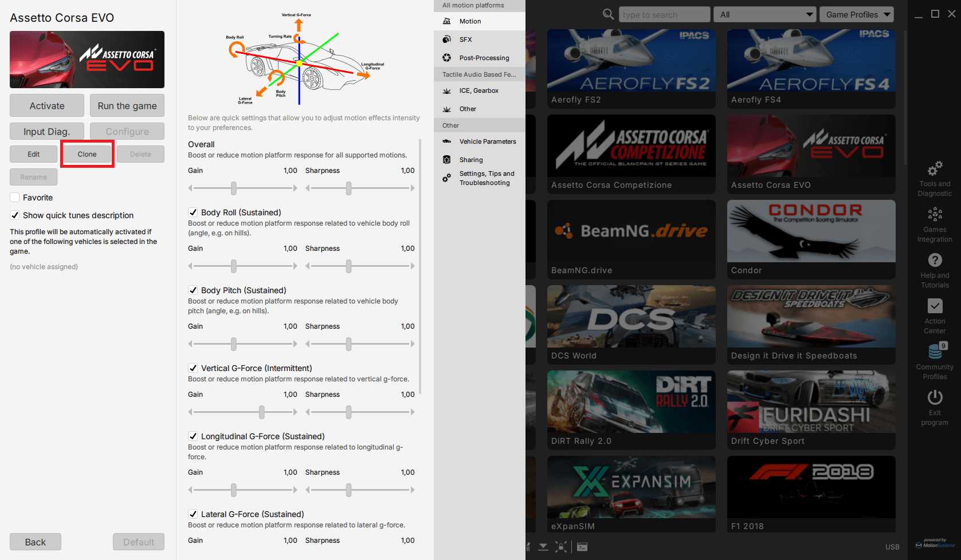Increase Vertical G-Force Gain with right arrow

[x=295, y=412]
